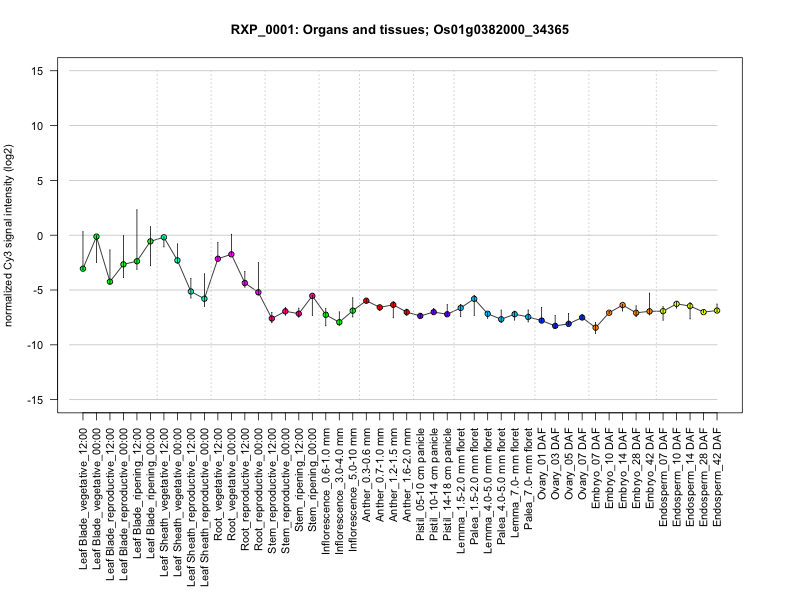Pick the orange data point for Embryo_14 DAF

click(x=622, y=305)
